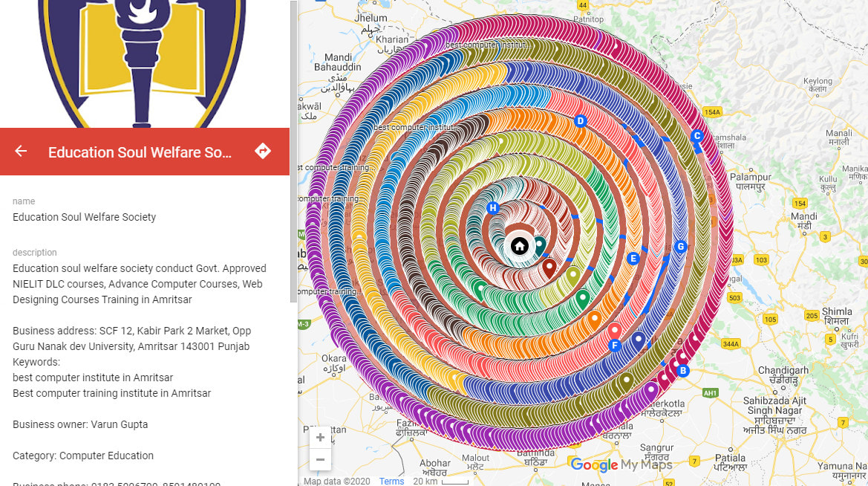Click the Business address text line

coord(131,339)
